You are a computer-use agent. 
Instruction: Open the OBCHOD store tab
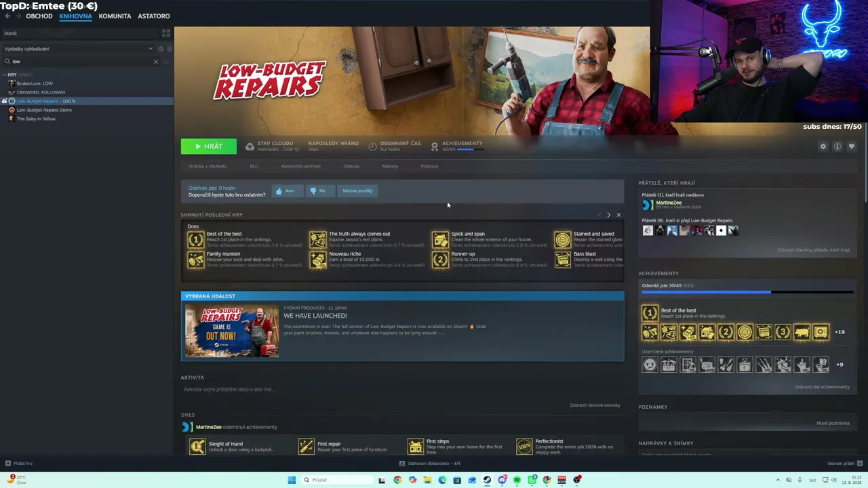pos(39,16)
